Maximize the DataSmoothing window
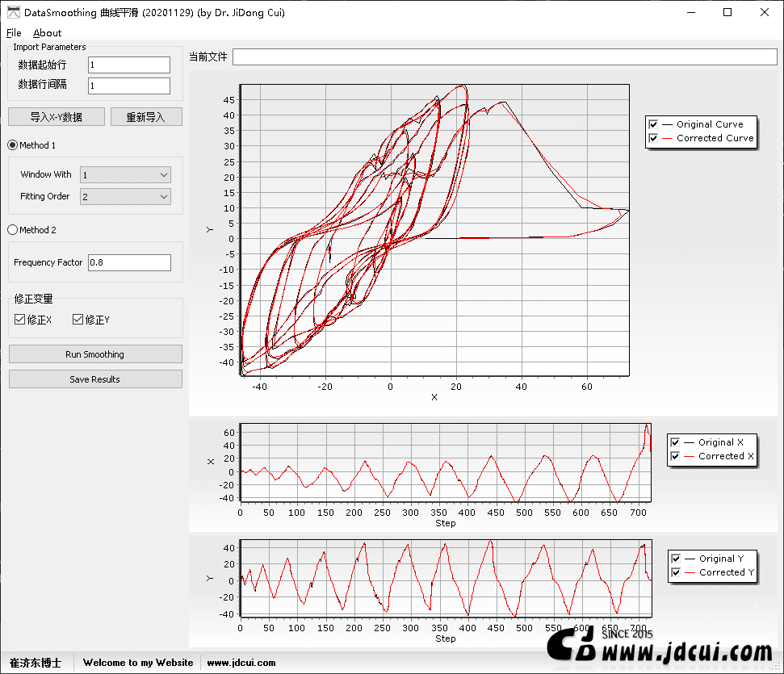 point(727,12)
